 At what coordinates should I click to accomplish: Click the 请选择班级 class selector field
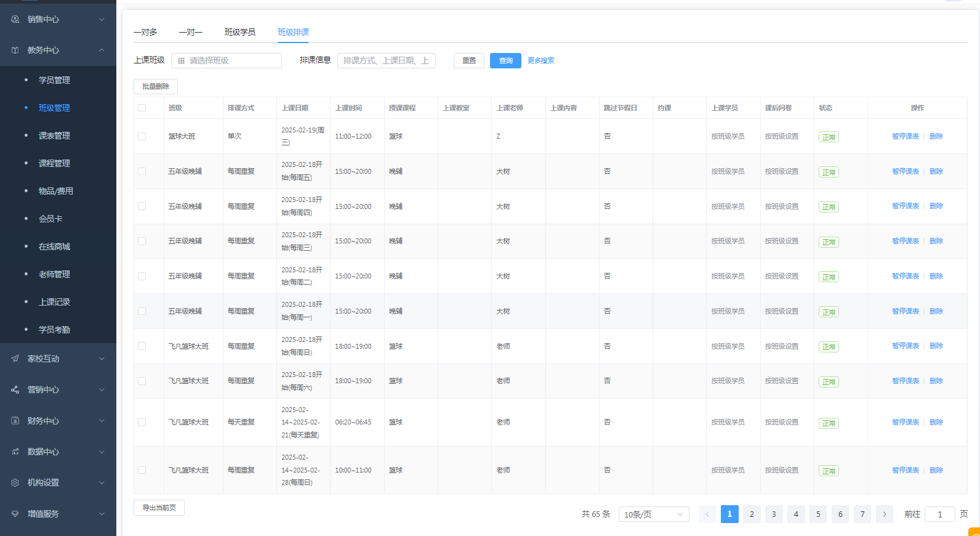(227, 60)
